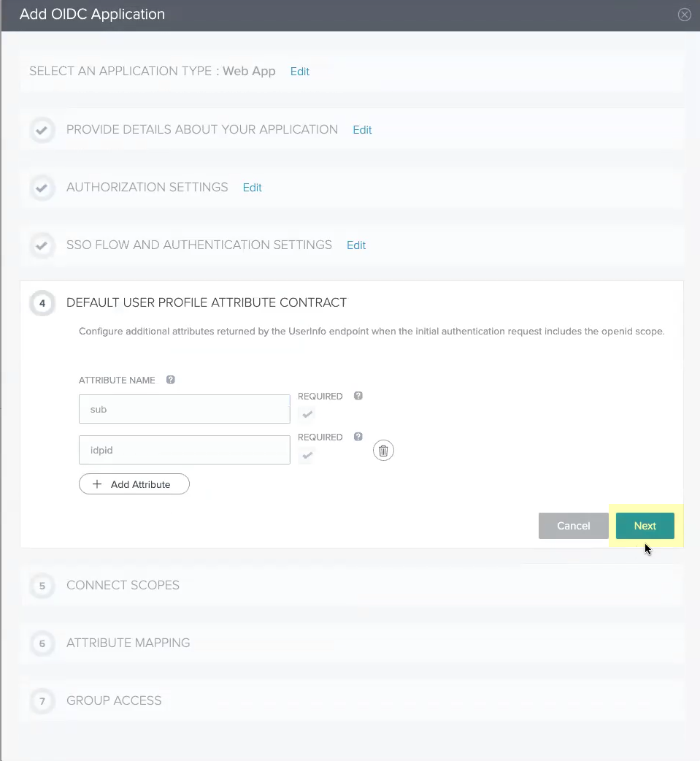700x761 pixels.
Task: Toggle Required checkbox for sub attribute
Action: click(307, 415)
